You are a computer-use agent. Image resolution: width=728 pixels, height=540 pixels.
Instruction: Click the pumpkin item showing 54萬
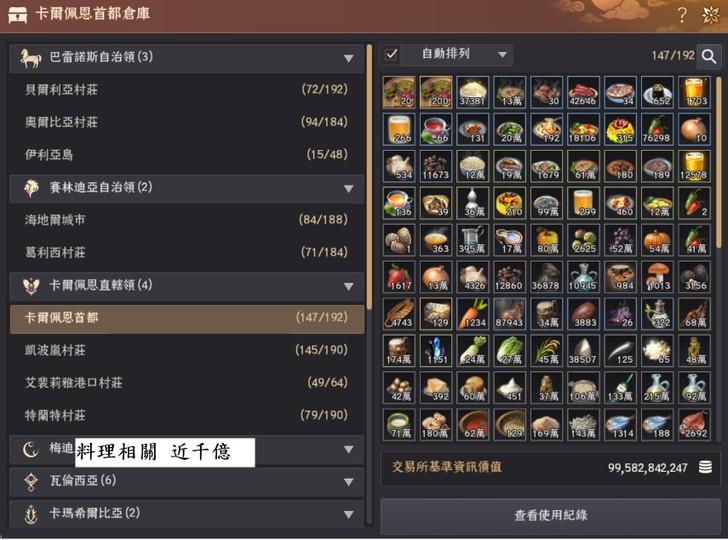pyautogui.click(x=657, y=240)
